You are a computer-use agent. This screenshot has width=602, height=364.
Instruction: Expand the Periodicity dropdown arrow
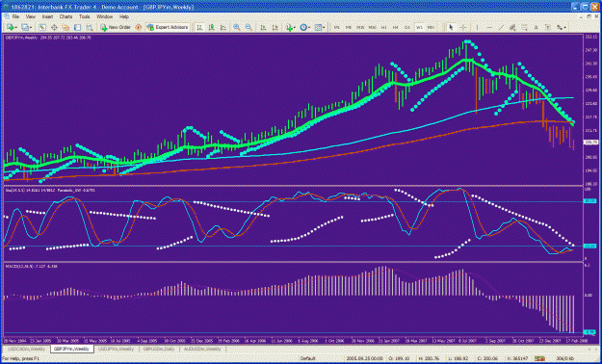tap(309, 27)
